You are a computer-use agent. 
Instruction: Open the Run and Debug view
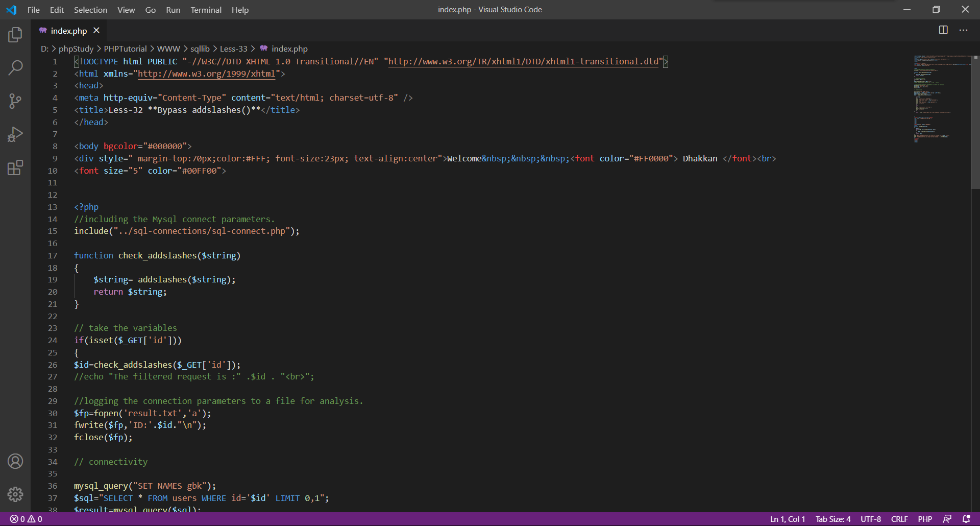(x=15, y=134)
